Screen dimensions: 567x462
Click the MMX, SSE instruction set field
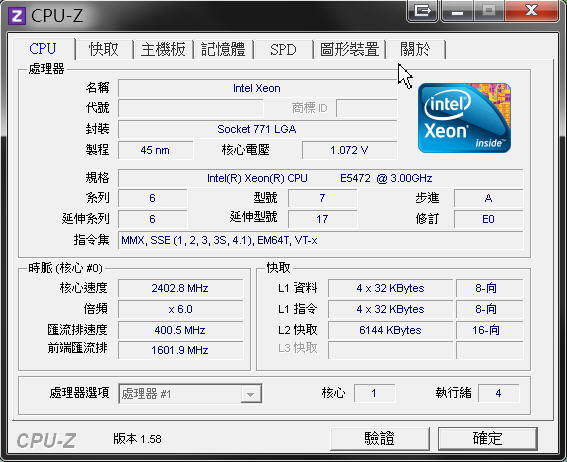pos(320,240)
